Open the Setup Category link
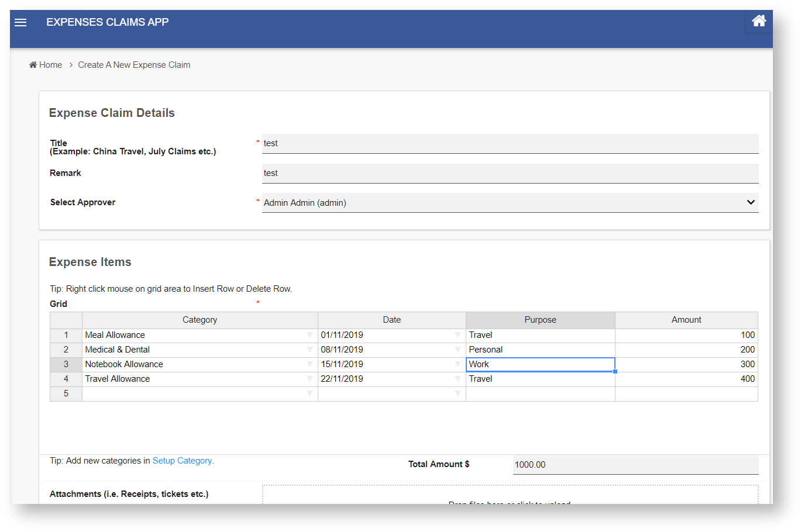Screen dimensions: 801x532 (183, 461)
